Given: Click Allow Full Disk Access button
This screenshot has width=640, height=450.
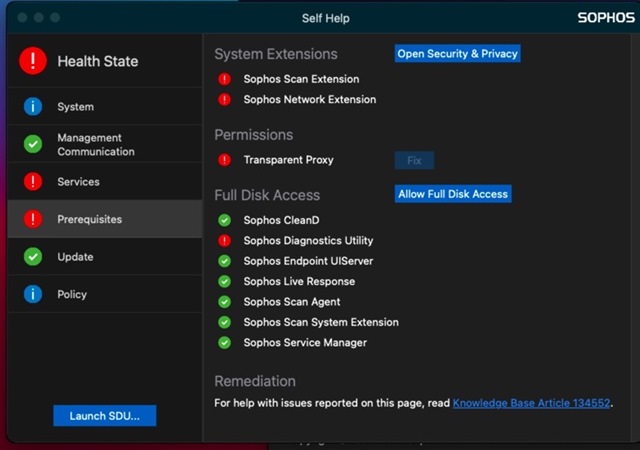Looking at the screenshot, I should click(453, 194).
